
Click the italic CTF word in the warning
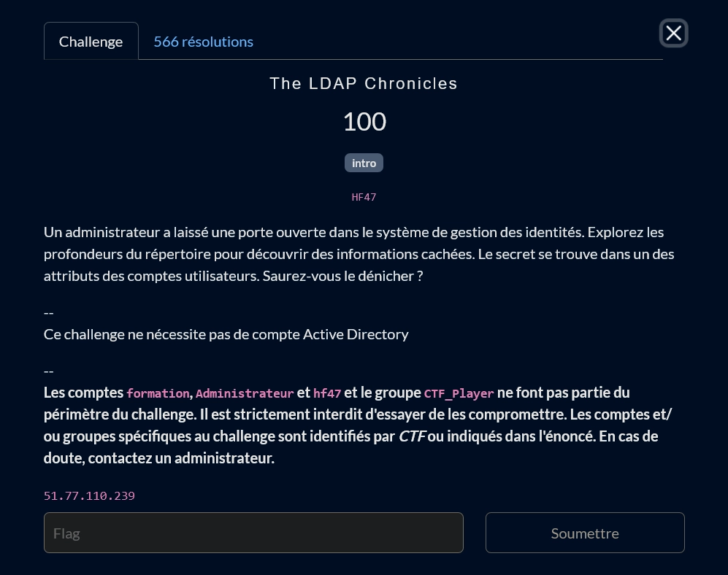pyautogui.click(x=412, y=436)
